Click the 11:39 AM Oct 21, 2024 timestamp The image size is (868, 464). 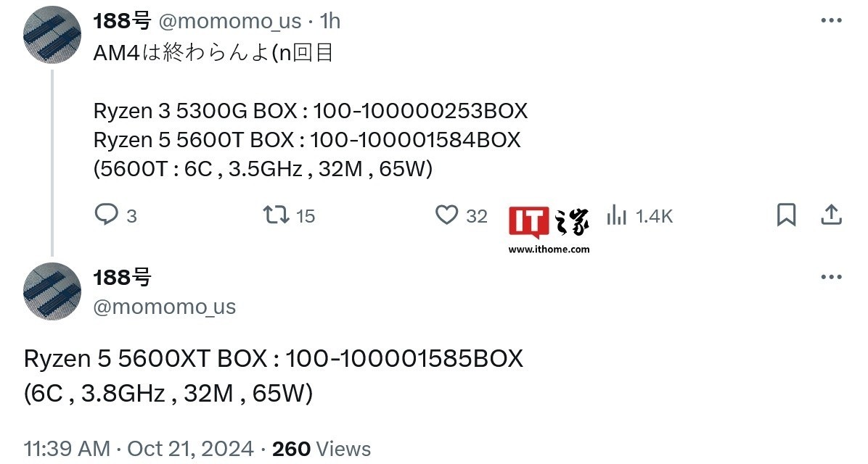point(139,449)
